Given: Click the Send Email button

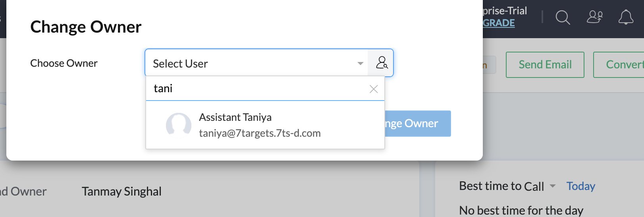Looking at the screenshot, I should pyautogui.click(x=545, y=64).
